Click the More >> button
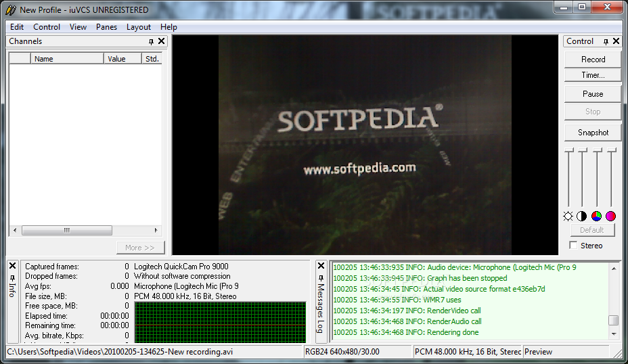 [140, 248]
